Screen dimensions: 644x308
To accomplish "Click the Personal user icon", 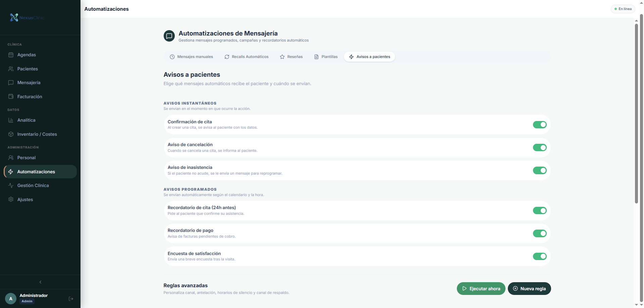I will [x=11, y=158].
